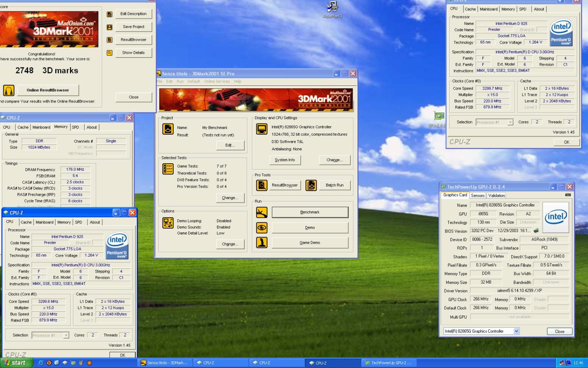Click the Show Details magnifier icon

pos(109,53)
